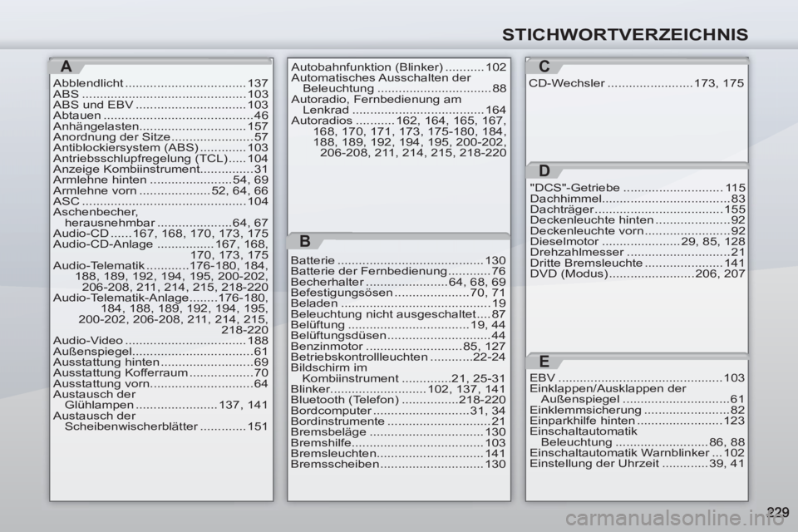Image resolution: width=798 pixels, height=532 pixels.
Task: Select the Belüftungsdüsen 44 entry
Action: 398,336
